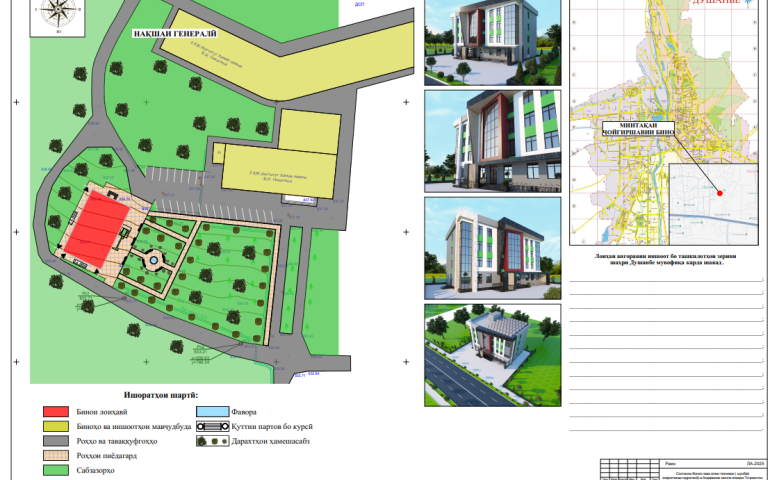The height and width of the screenshot is (480, 770).
Task: Click the red projected building on plan
Action: tap(99, 230)
